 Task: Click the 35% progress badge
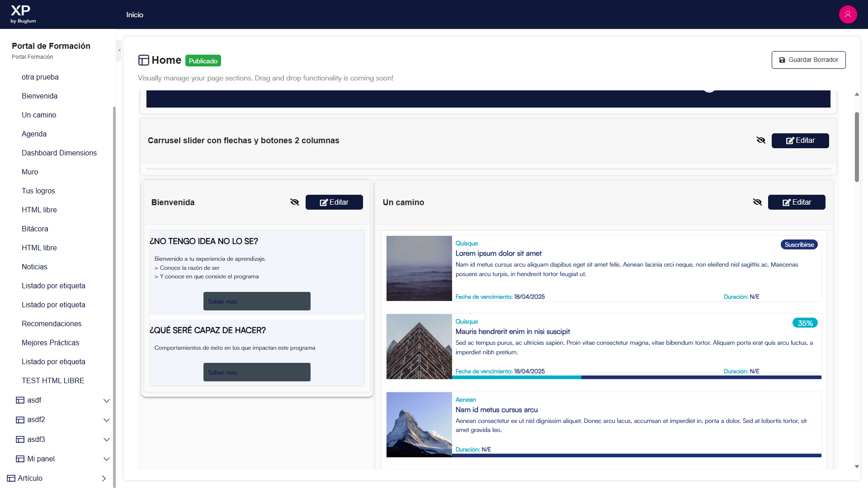(805, 323)
